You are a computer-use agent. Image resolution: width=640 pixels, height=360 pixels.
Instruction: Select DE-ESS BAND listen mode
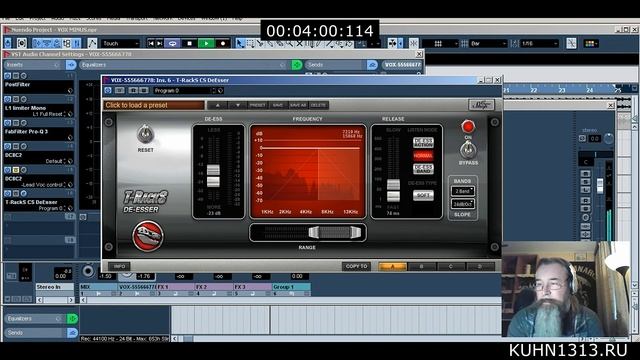pos(423,169)
